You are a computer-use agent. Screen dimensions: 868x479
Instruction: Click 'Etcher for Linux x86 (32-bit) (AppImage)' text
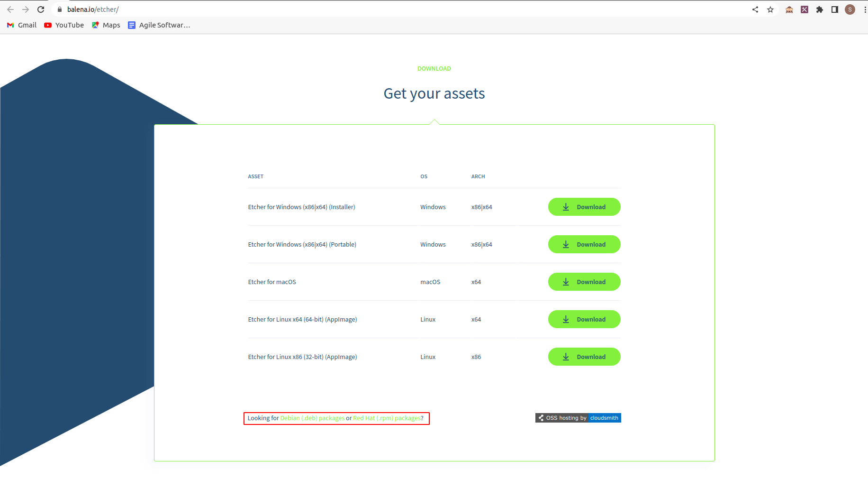point(302,357)
